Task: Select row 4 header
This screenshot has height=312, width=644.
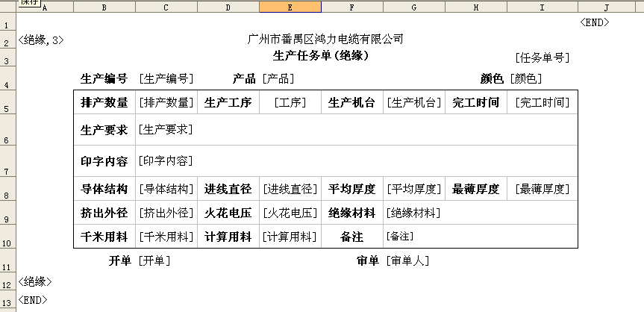Action: 7,78
